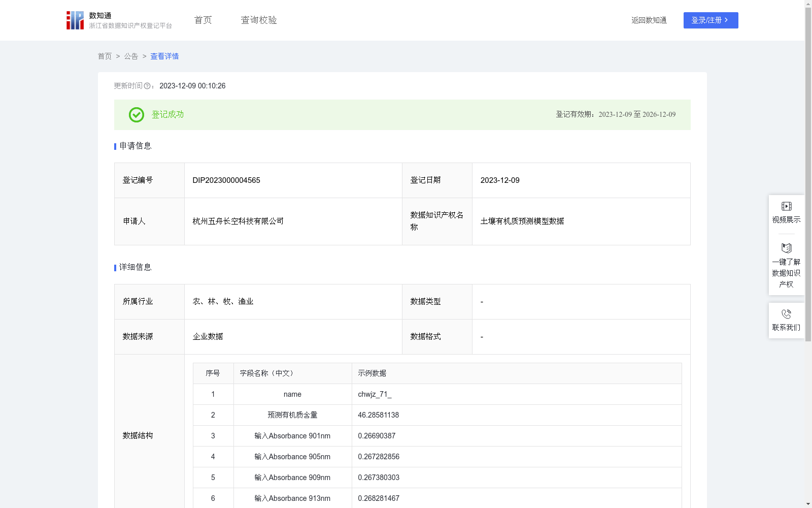Click sample value chwjz_71_
This screenshot has height=508, width=812.
coord(375,394)
